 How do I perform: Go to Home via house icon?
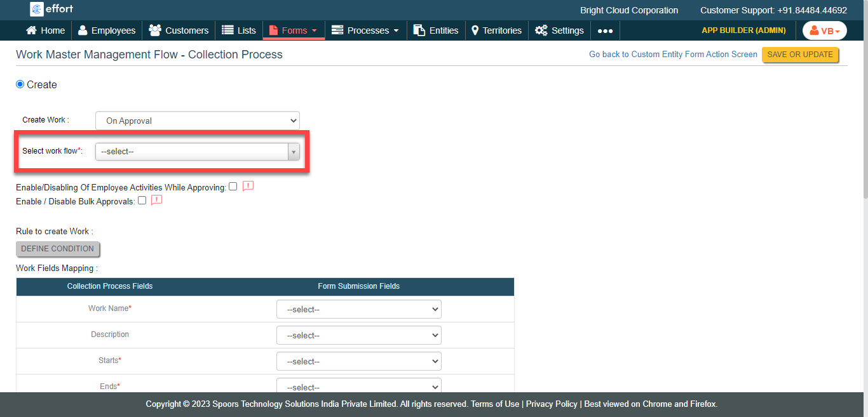coord(31,30)
